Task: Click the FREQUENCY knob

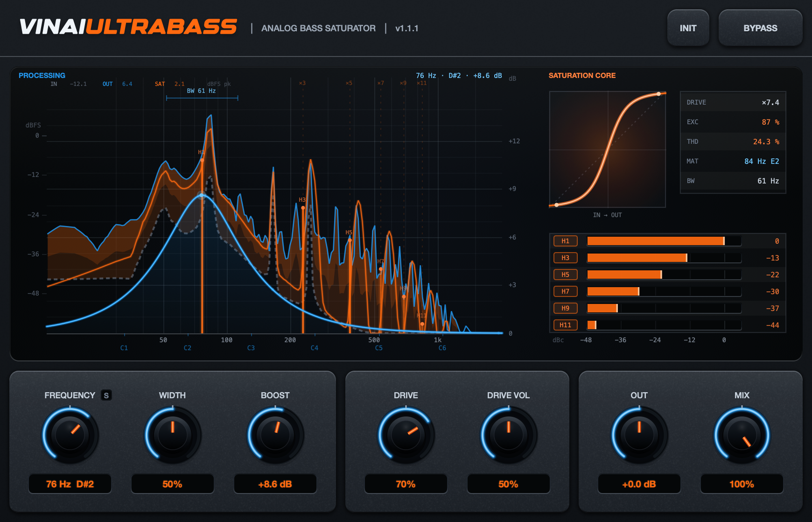Action: click(70, 435)
